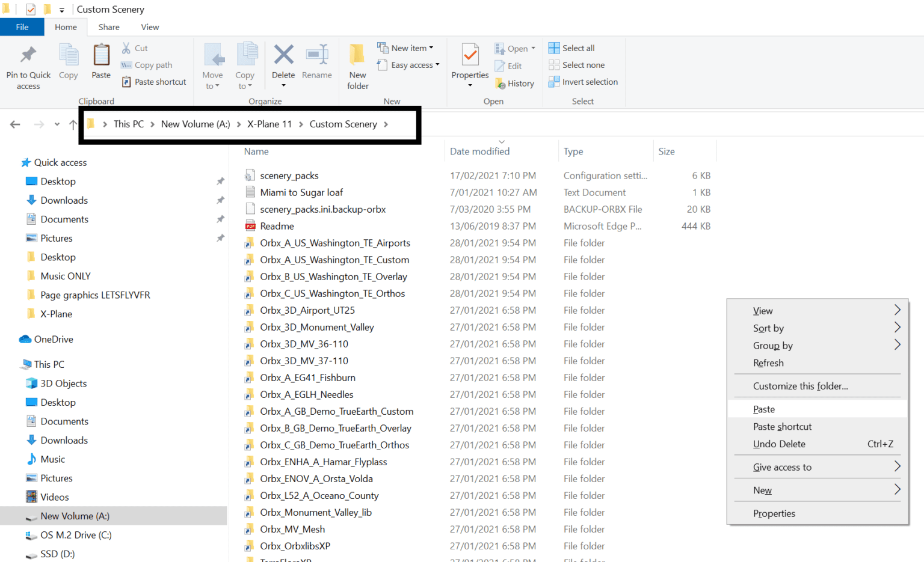Click the Delete X icon in ribbon

click(x=283, y=55)
